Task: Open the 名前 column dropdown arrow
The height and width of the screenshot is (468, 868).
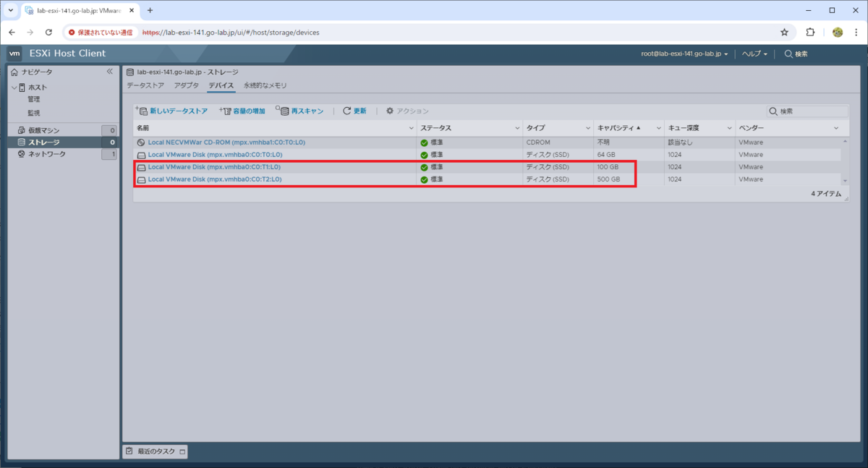Action: coord(412,128)
